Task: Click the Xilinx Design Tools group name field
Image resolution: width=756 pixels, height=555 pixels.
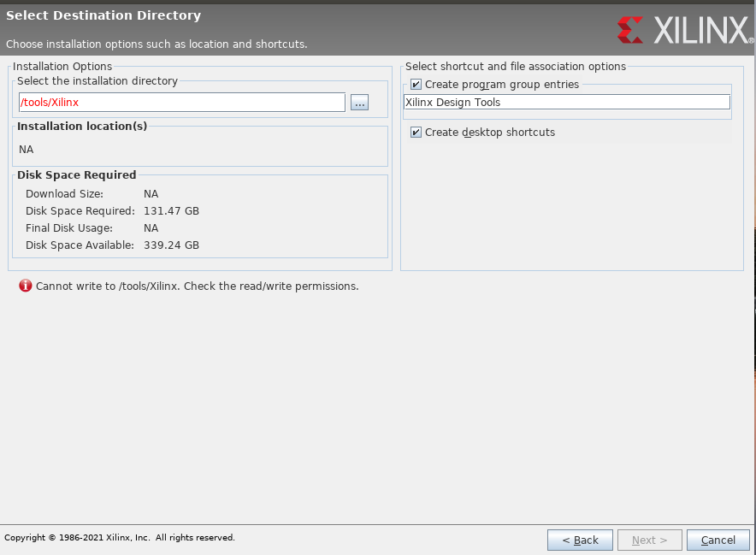Action: 566,103
